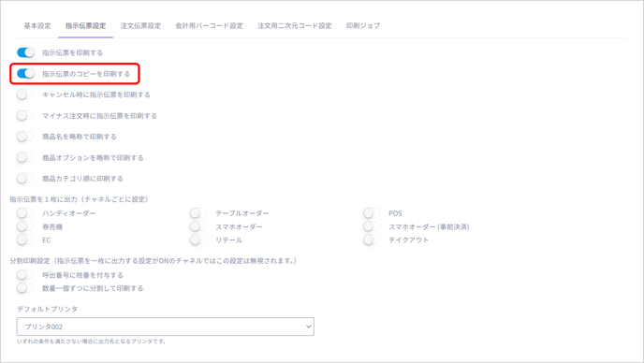This screenshot has width=644, height=363.
Task: Open the 印刷ジョブ tab
Action: [363, 26]
